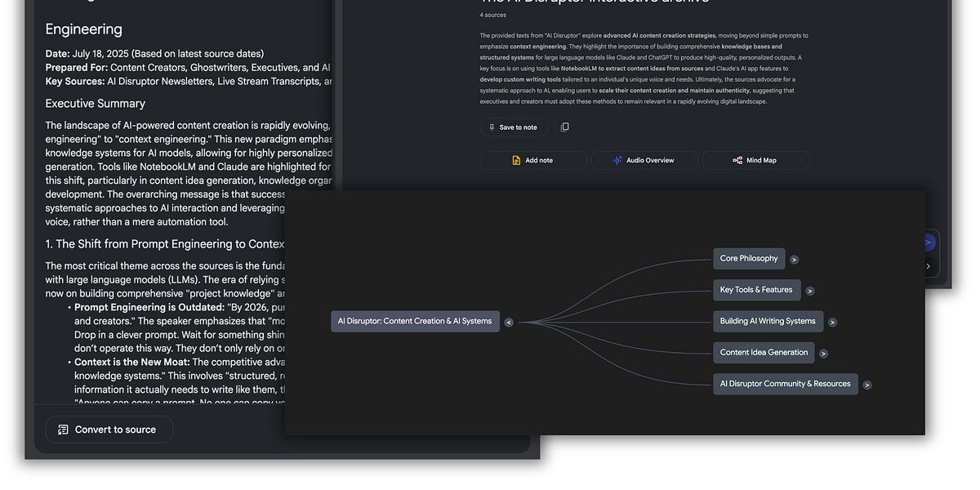Select the AI Disruptor: Content Creation root node

(x=415, y=321)
